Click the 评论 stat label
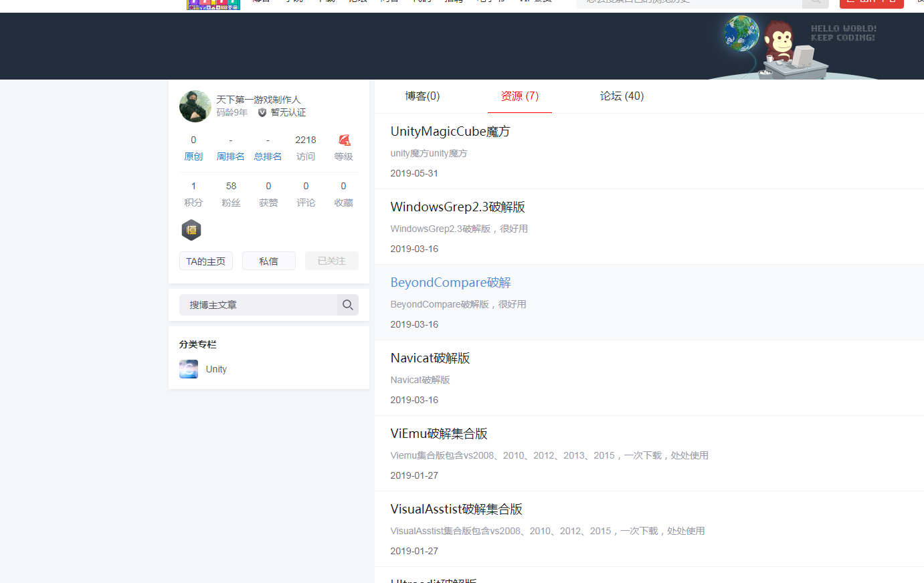 pyautogui.click(x=306, y=203)
